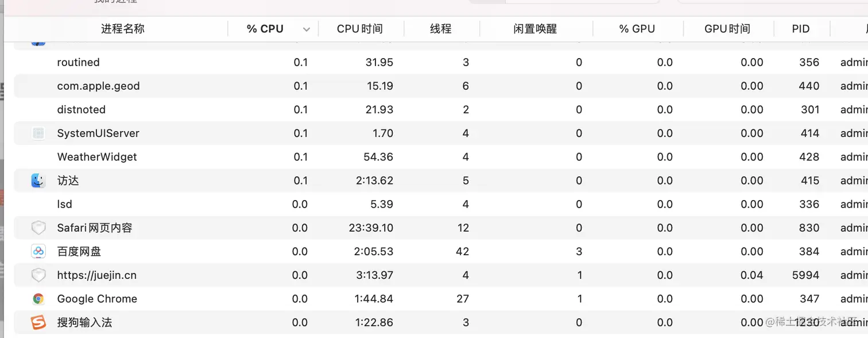Click the 线程 column header
Viewport: 868px width, 338px height.
[x=441, y=28]
